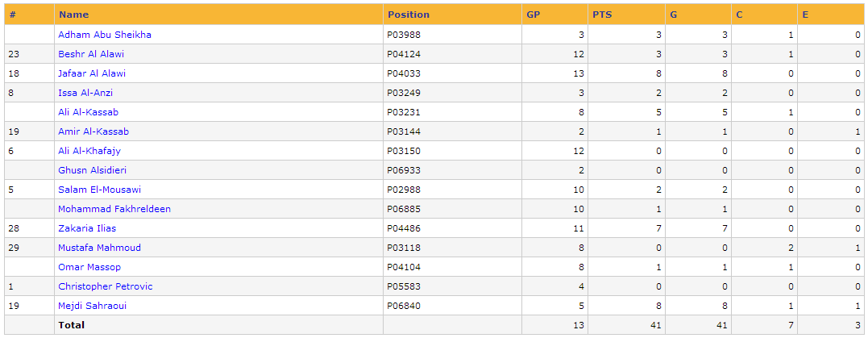The image size is (868, 338).
Task: Select Jafaar Al Alawi name link
Action: pos(92,73)
